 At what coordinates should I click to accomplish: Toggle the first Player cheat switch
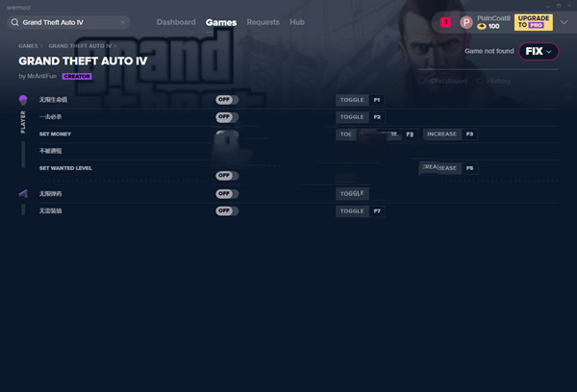227,100
